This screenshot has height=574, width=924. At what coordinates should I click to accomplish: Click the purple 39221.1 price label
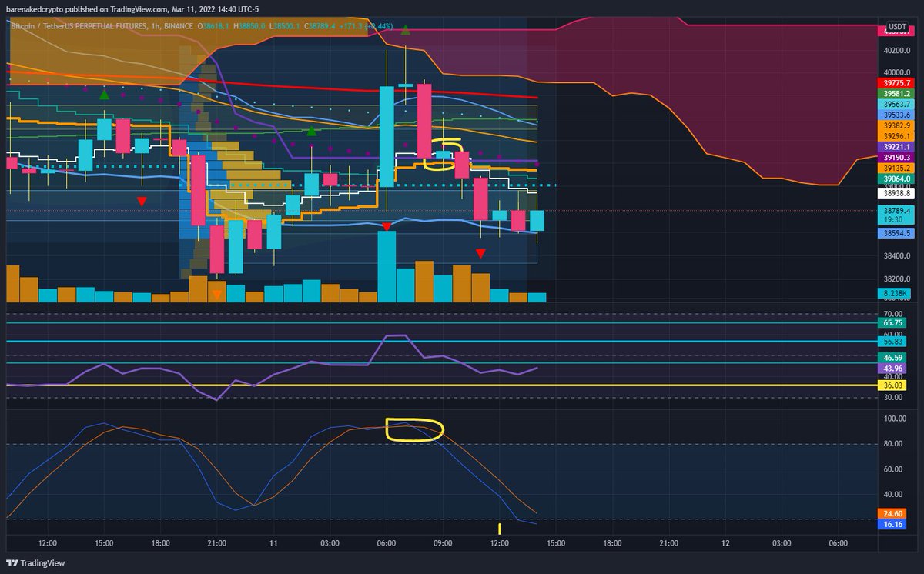pos(896,147)
